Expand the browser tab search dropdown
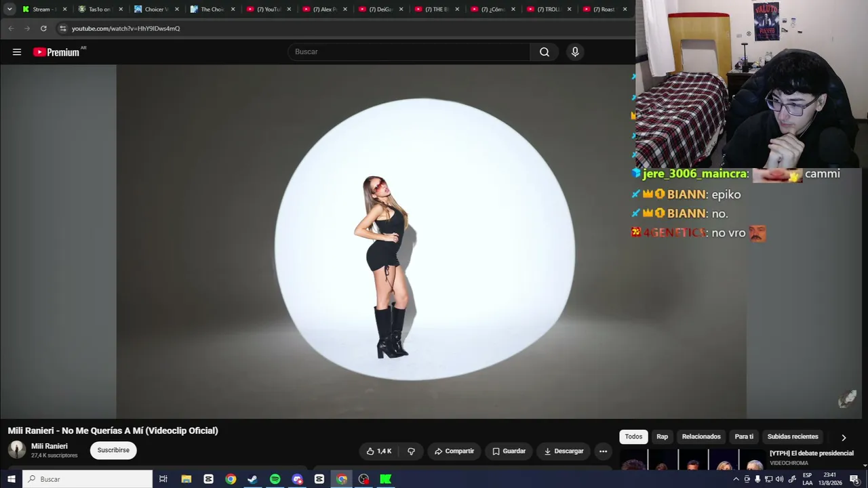Viewport: 868px width, 488px height. [9, 9]
